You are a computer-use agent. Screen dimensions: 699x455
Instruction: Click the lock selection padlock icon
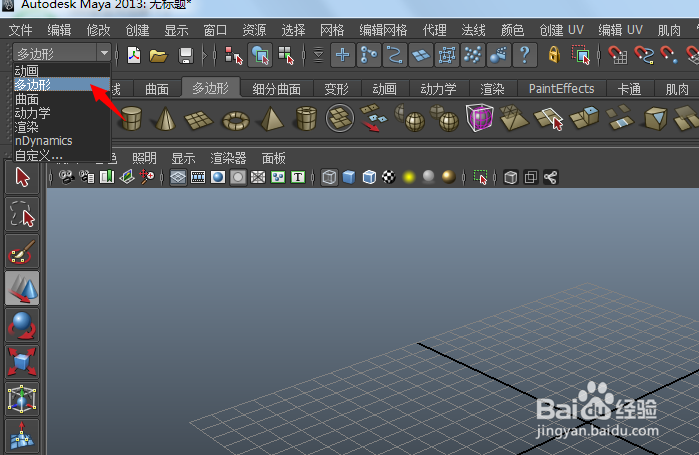coord(554,55)
